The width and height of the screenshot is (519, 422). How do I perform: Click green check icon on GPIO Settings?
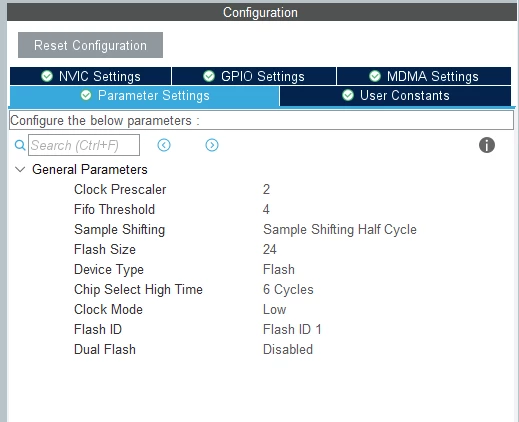209,76
